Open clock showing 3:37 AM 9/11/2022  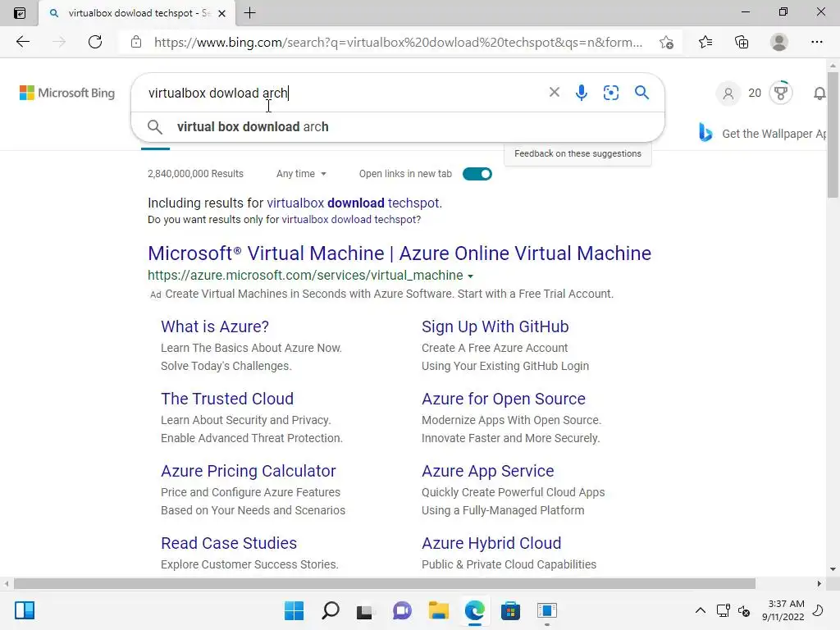(783, 610)
